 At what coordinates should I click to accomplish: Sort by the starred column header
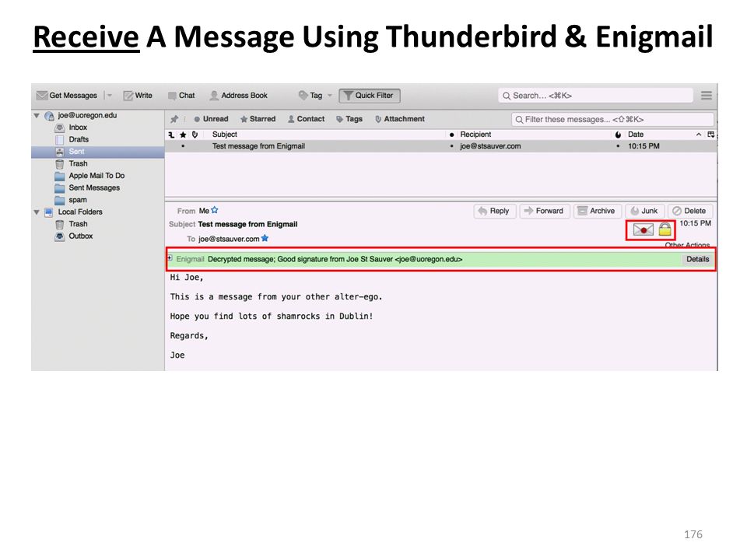pos(183,135)
